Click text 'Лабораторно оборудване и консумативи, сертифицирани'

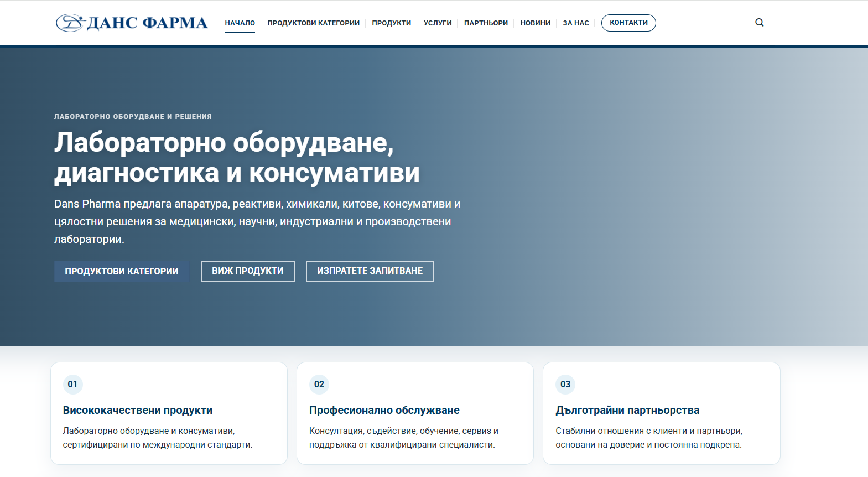click(x=158, y=438)
